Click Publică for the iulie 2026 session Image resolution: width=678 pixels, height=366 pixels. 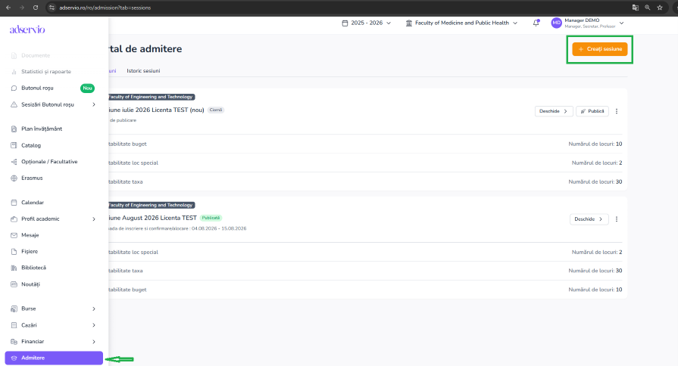(592, 111)
